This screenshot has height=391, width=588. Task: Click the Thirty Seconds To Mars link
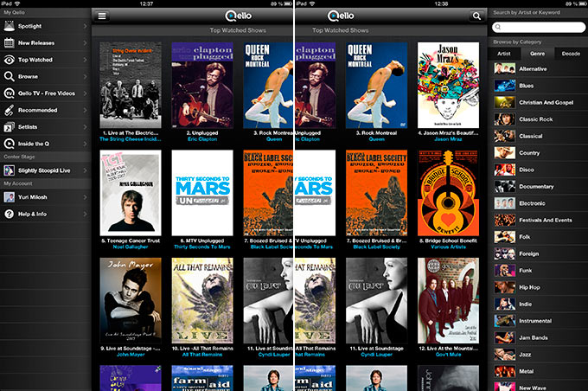point(202,247)
